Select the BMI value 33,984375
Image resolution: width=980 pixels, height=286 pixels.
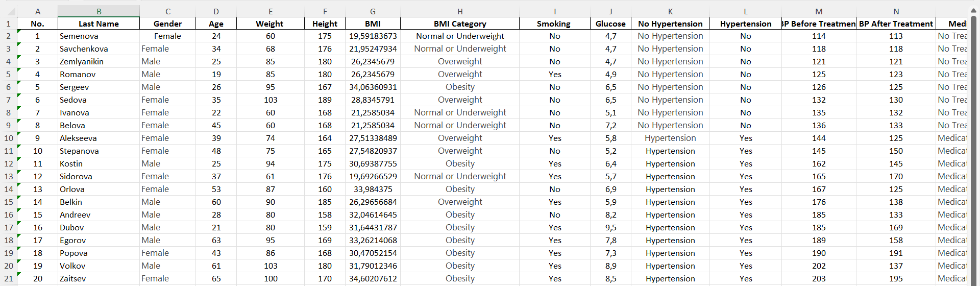[x=373, y=189]
